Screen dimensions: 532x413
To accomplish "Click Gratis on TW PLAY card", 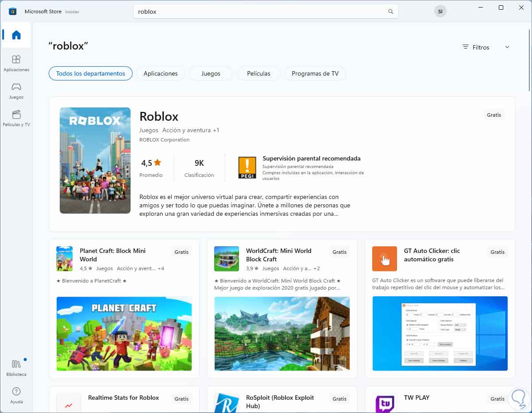I will (497, 398).
